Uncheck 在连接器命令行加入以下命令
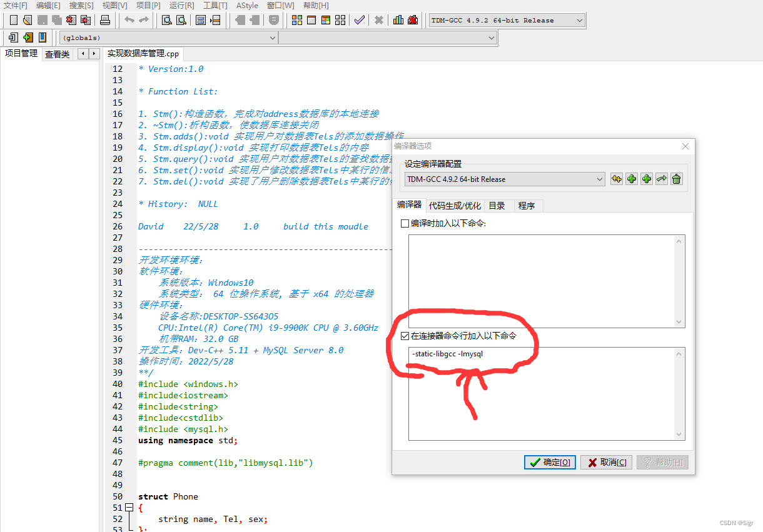763x532 pixels. (x=403, y=336)
